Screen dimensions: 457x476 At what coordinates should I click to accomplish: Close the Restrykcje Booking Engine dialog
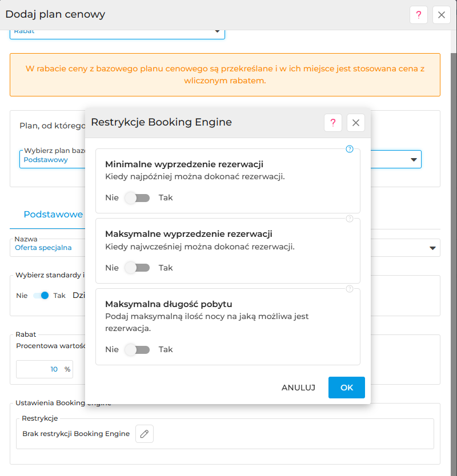coord(356,123)
